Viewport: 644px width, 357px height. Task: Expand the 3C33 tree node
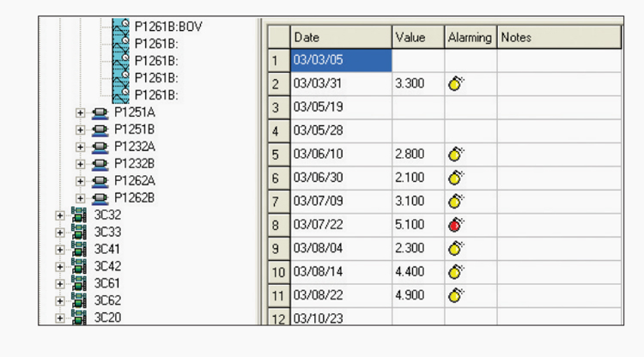[60, 232]
